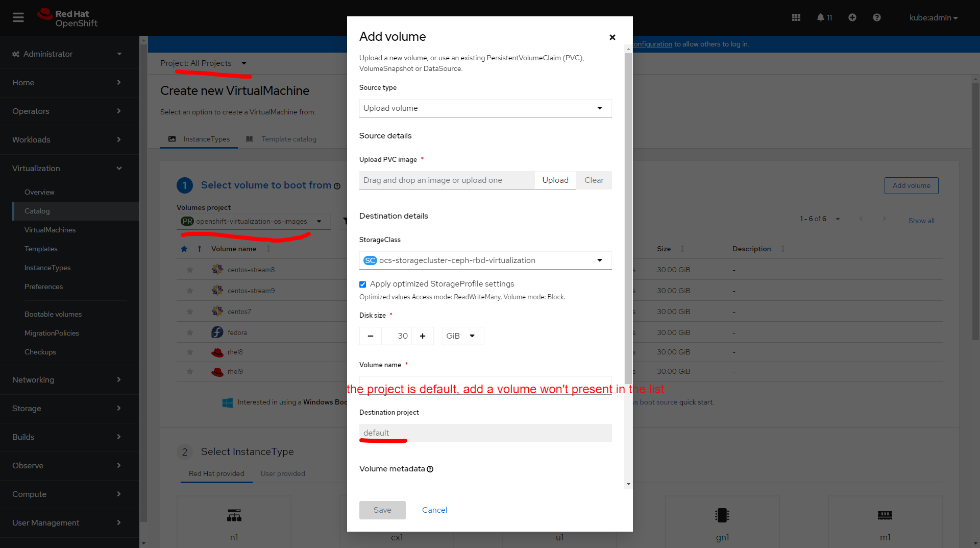Open the Project All Projects selector
The image size is (980, 548).
204,63
